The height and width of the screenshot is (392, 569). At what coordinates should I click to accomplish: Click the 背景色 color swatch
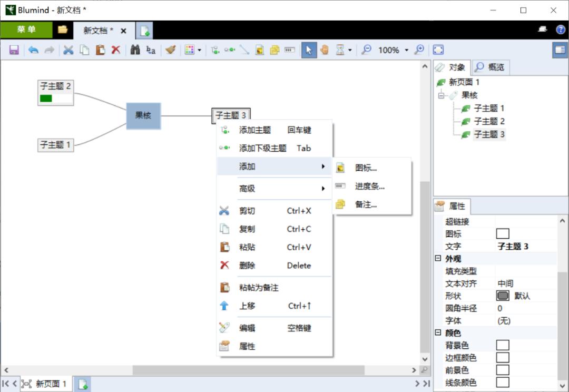[x=503, y=345]
